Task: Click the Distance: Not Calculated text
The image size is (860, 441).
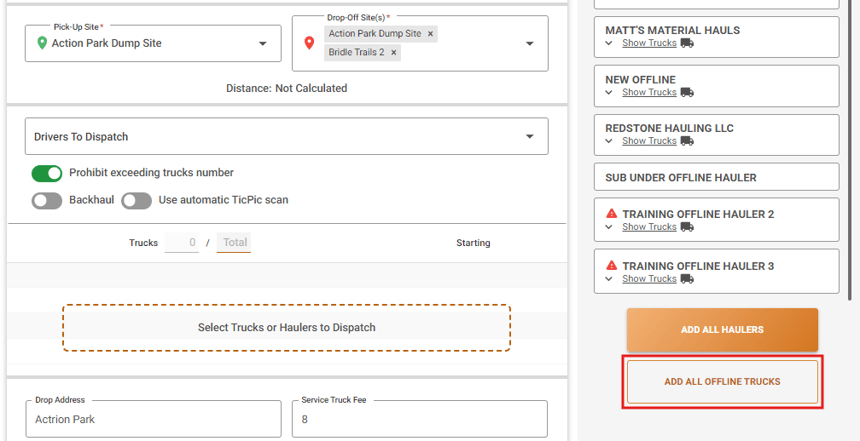Action: [286, 88]
